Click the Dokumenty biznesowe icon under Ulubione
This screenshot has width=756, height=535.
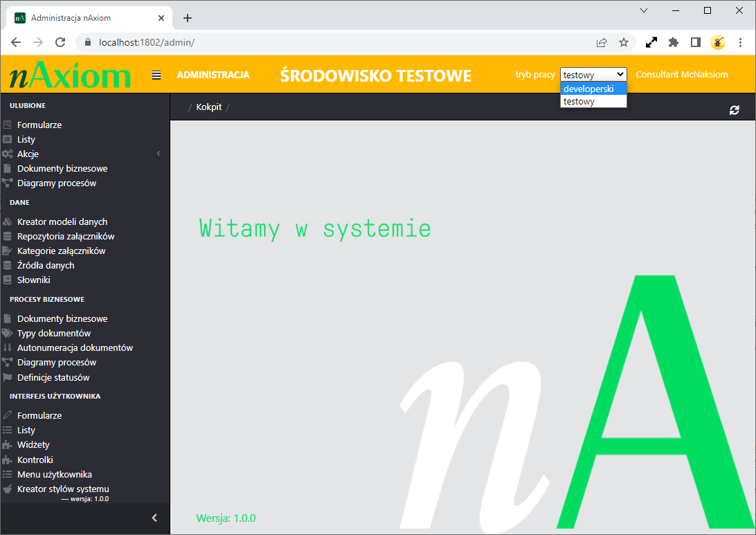(x=7, y=169)
